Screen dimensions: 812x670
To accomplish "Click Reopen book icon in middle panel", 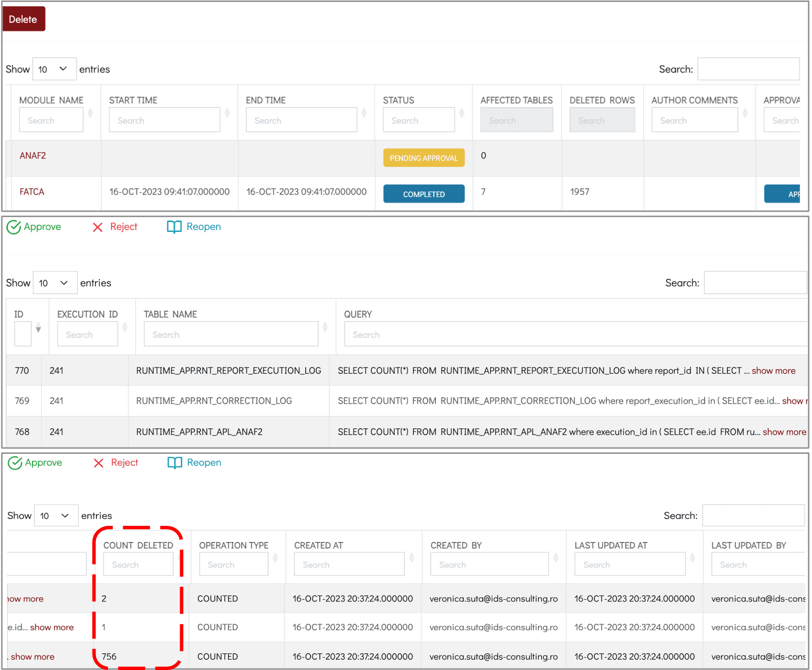I will coord(174,227).
